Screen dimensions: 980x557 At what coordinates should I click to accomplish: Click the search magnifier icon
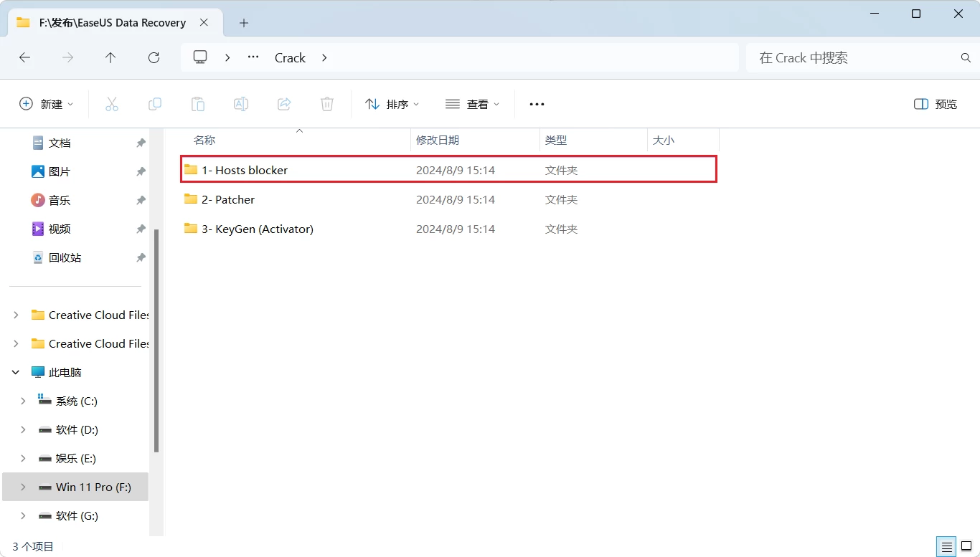(x=966, y=57)
